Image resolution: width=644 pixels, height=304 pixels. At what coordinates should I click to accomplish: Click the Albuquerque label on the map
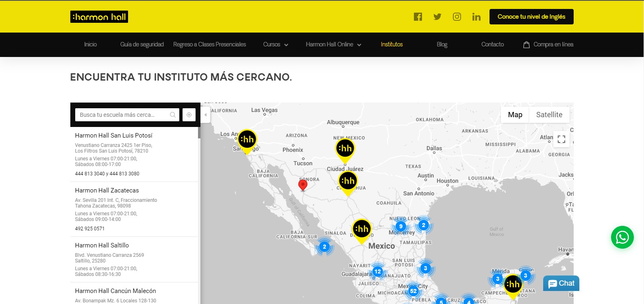click(343, 122)
